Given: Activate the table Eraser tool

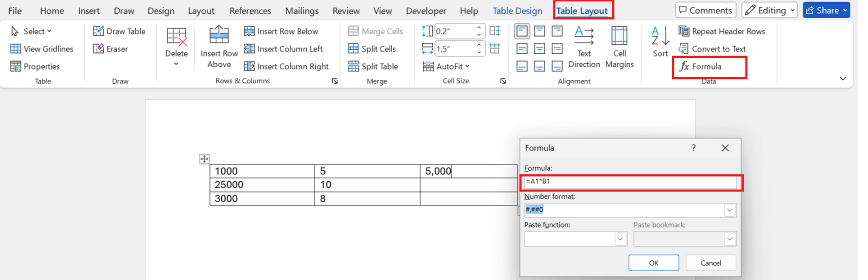Looking at the screenshot, I should point(110,48).
